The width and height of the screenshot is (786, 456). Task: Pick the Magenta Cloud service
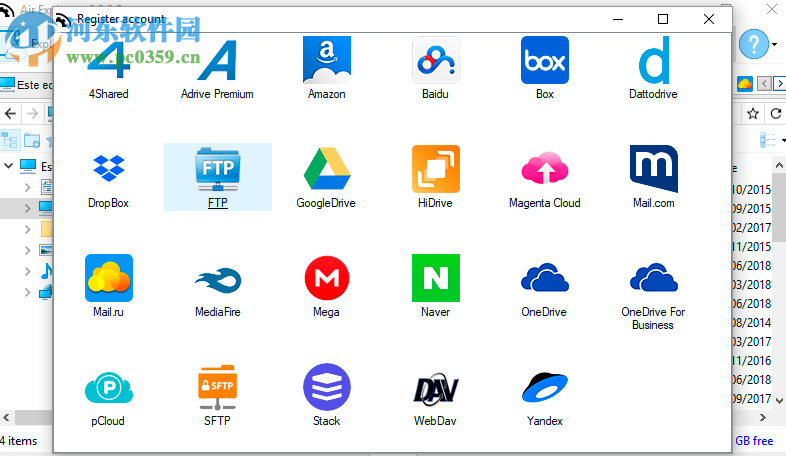[x=544, y=177]
